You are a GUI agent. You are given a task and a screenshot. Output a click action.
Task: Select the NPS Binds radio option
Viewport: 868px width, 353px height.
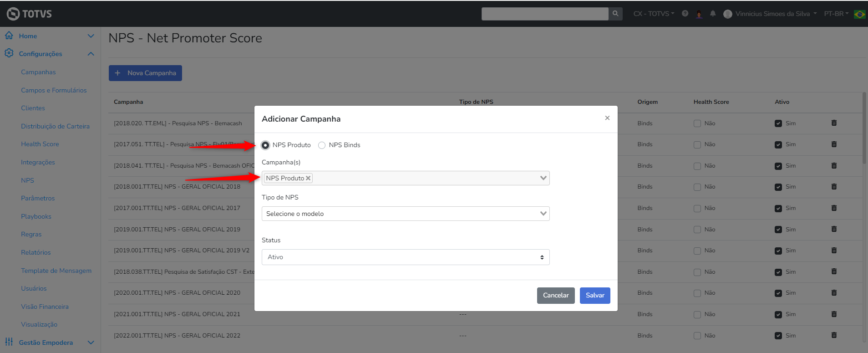(322, 145)
